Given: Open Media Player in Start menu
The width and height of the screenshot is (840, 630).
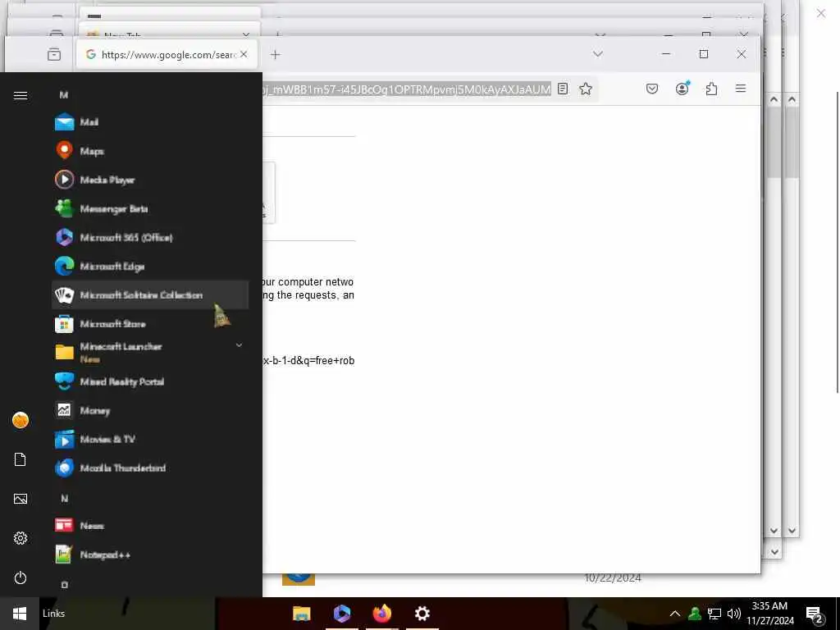Looking at the screenshot, I should (x=150, y=180).
